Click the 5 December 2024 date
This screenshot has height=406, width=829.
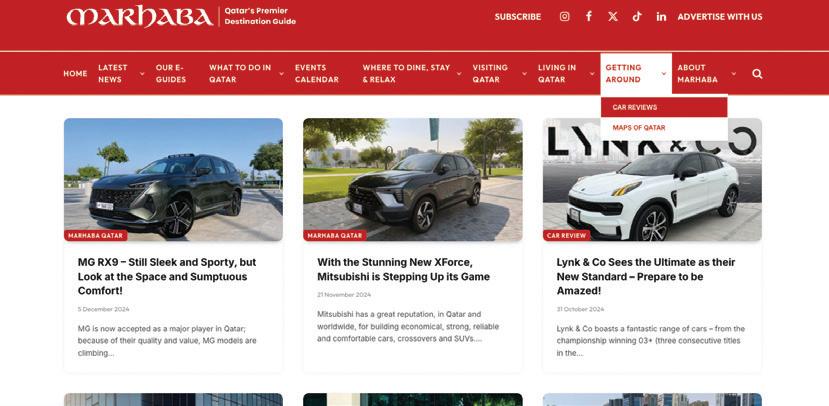pos(104,309)
